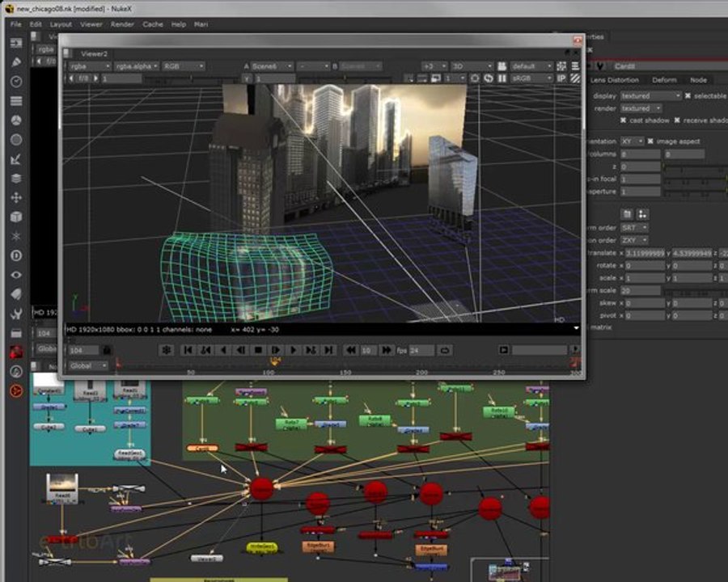Open the Time nodes clock icon

(x=16, y=82)
